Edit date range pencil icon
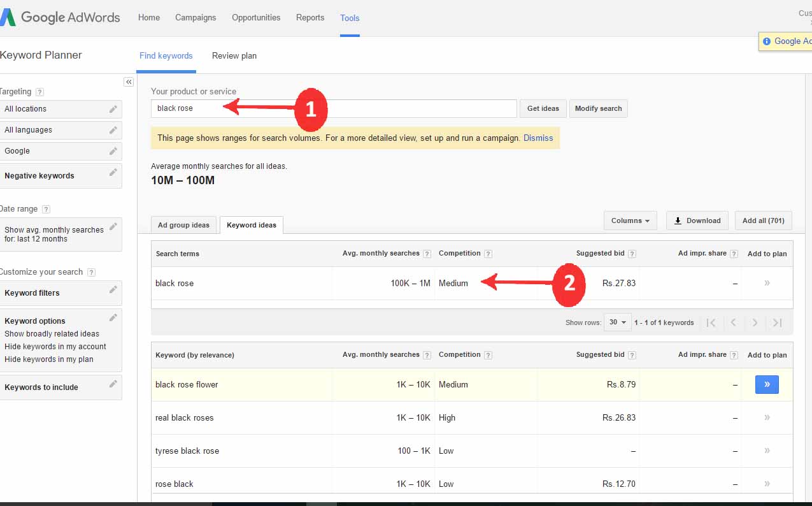 [113, 226]
